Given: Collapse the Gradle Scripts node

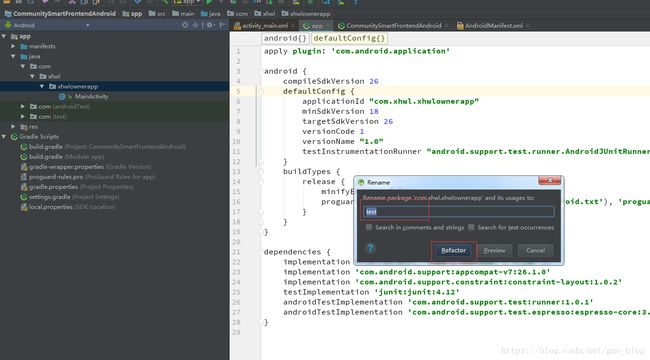Looking at the screenshot, I should coord(4,136).
